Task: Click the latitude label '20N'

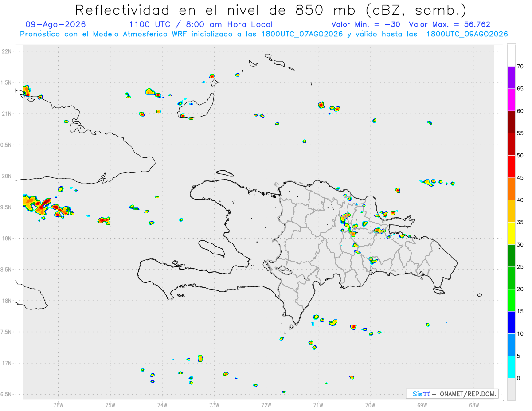Action: (8, 176)
